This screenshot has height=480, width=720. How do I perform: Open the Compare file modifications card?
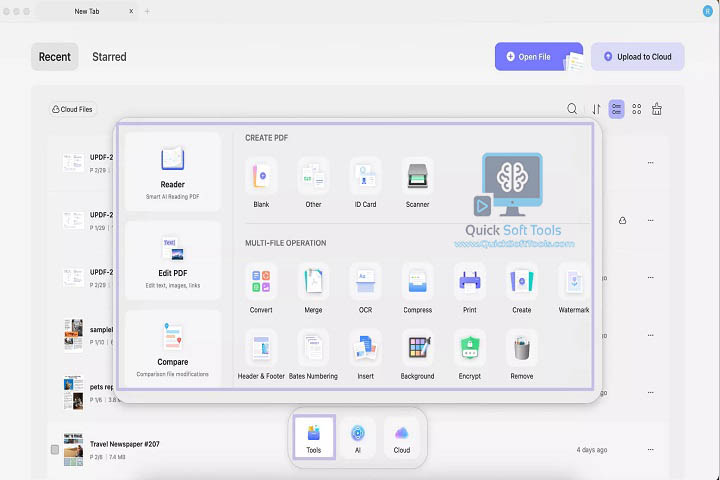(173, 349)
